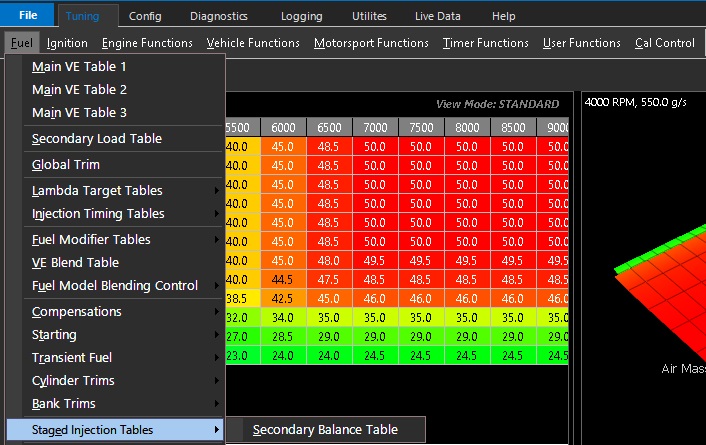
Task: Click the 27.0 cell in the table
Action: pos(243,337)
